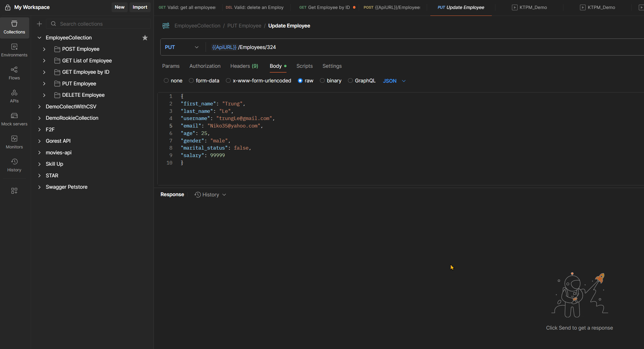This screenshot has width=644, height=349.
Task: Open the Environments sidebar panel
Action: (x=14, y=50)
